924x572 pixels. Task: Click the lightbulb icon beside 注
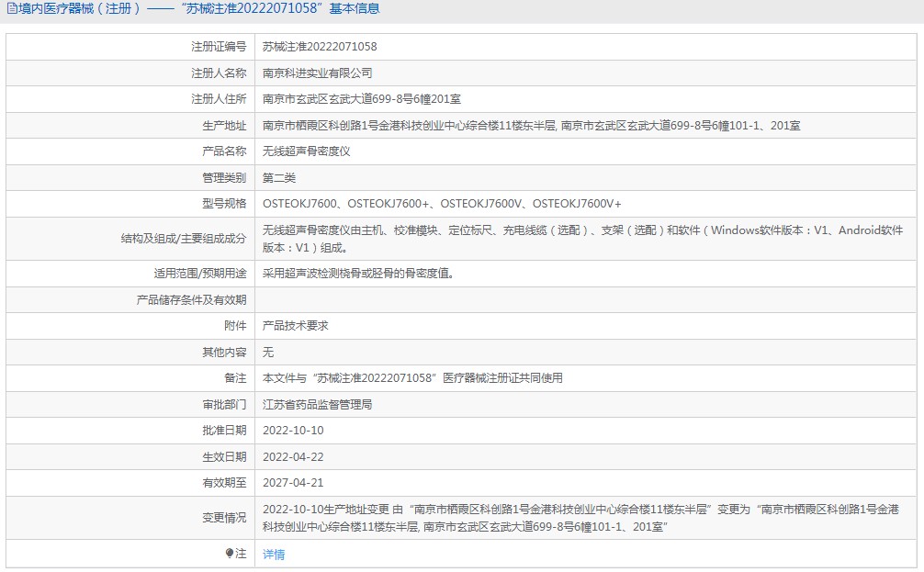(x=230, y=553)
